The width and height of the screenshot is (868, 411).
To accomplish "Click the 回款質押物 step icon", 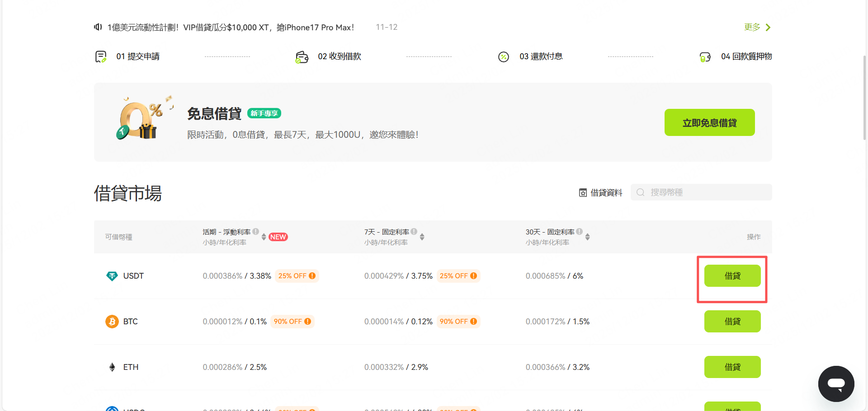I will [705, 56].
